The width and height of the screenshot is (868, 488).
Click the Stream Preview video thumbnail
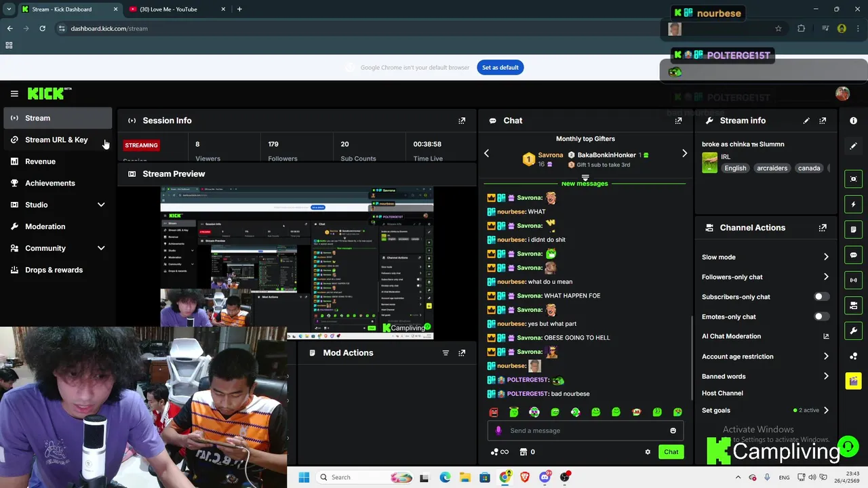coord(297,262)
